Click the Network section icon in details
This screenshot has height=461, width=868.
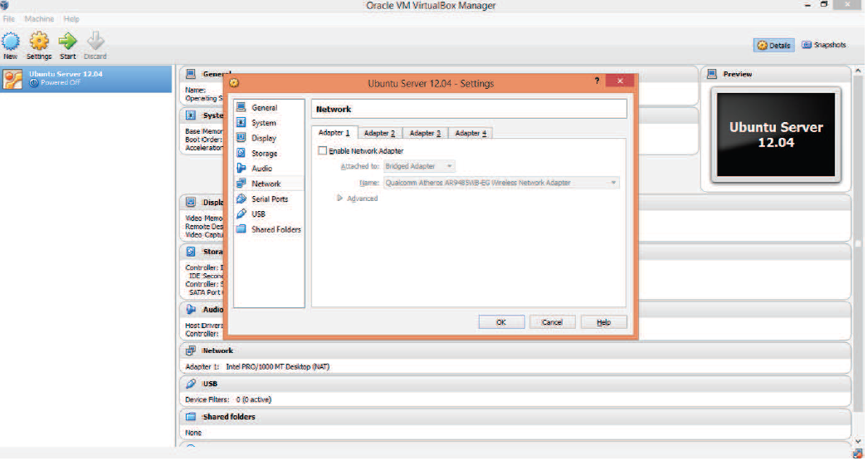[191, 351]
